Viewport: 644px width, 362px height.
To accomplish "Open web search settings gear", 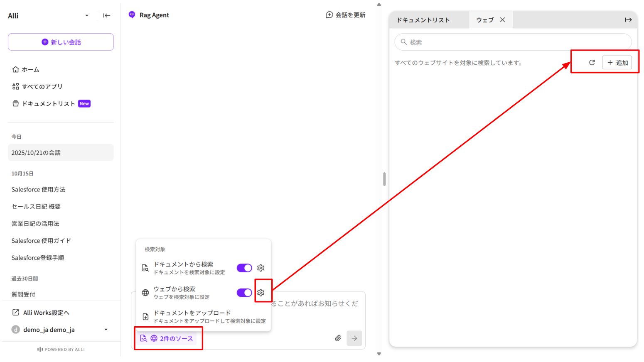I will (x=261, y=293).
